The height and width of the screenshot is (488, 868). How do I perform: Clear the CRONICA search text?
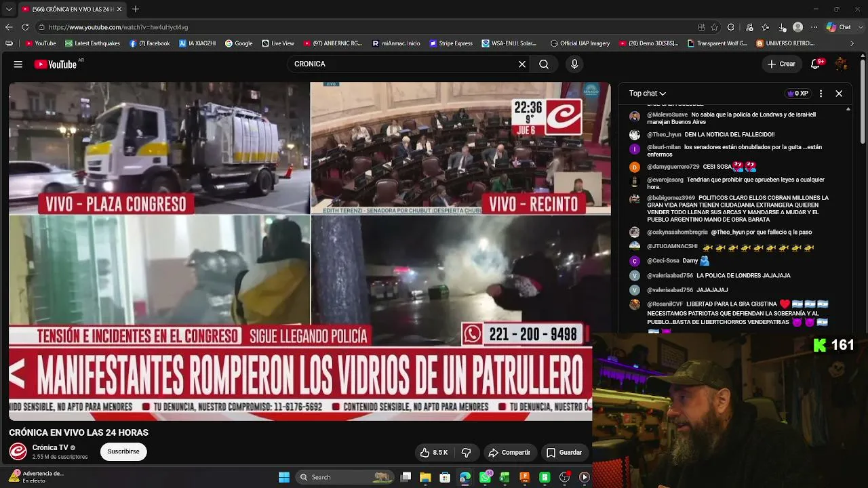tap(522, 64)
